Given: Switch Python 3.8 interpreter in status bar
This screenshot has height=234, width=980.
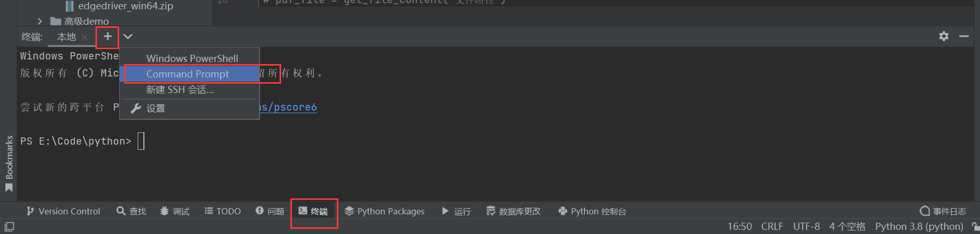Looking at the screenshot, I should [x=919, y=226].
